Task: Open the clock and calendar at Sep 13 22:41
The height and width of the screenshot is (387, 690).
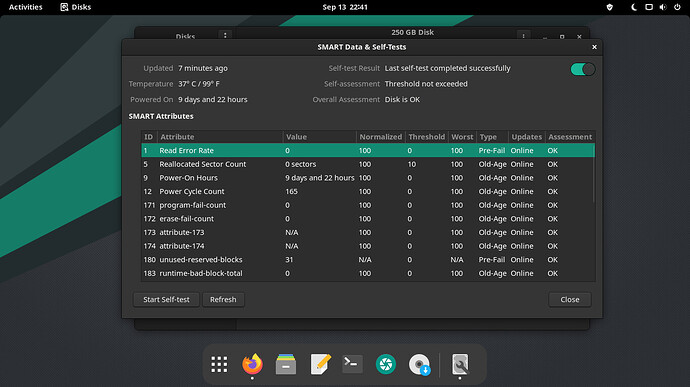Action: click(x=345, y=7)
